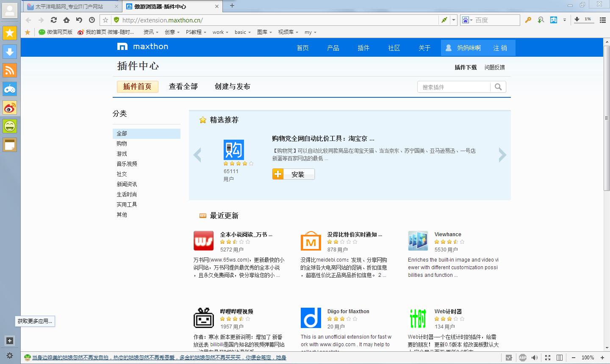This screenshot has height=364, width=610.
Task: Zoom in with the status bar plus
Action: tap(602, 358)
